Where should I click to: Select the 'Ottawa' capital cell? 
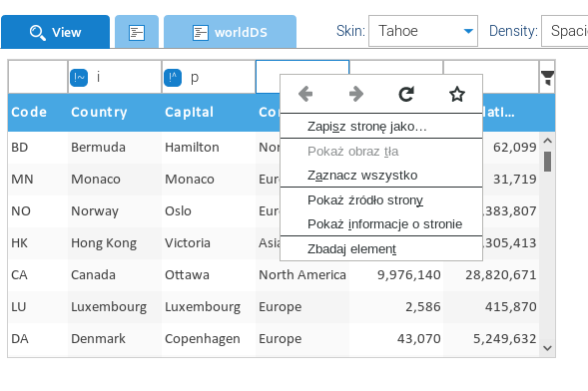tap(209, 275)
